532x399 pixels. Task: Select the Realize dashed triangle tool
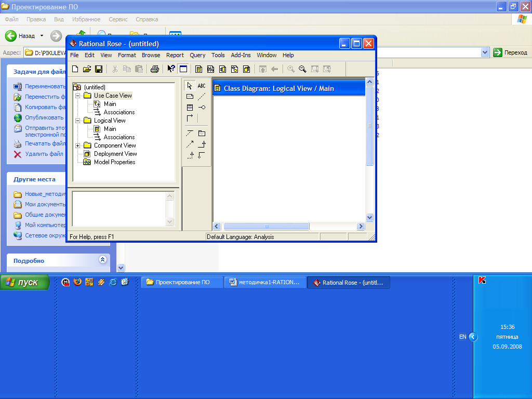pyautogui.click(x=191, y=155)
